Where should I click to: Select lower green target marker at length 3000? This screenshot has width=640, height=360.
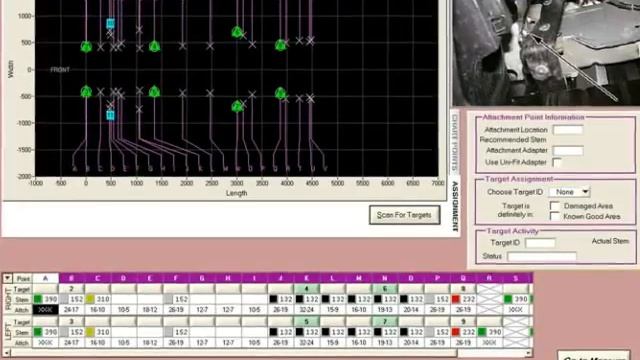[x=237, y=107]
